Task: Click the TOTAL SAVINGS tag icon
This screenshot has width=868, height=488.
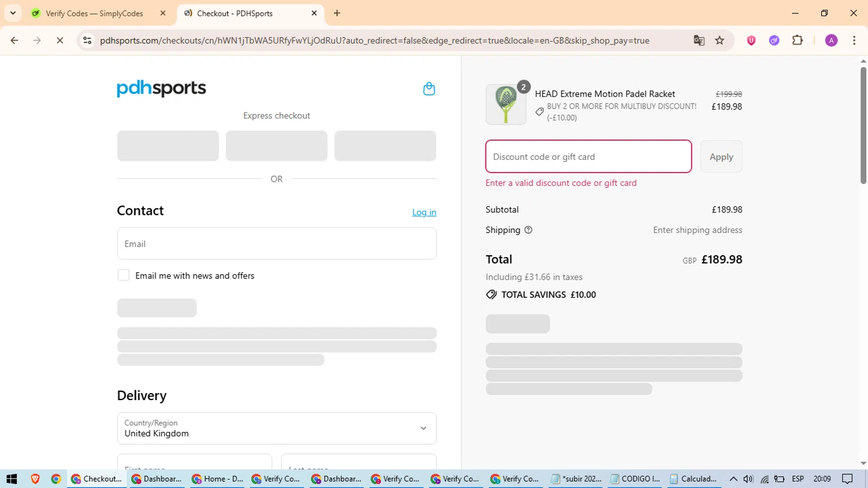Action: 491,295
